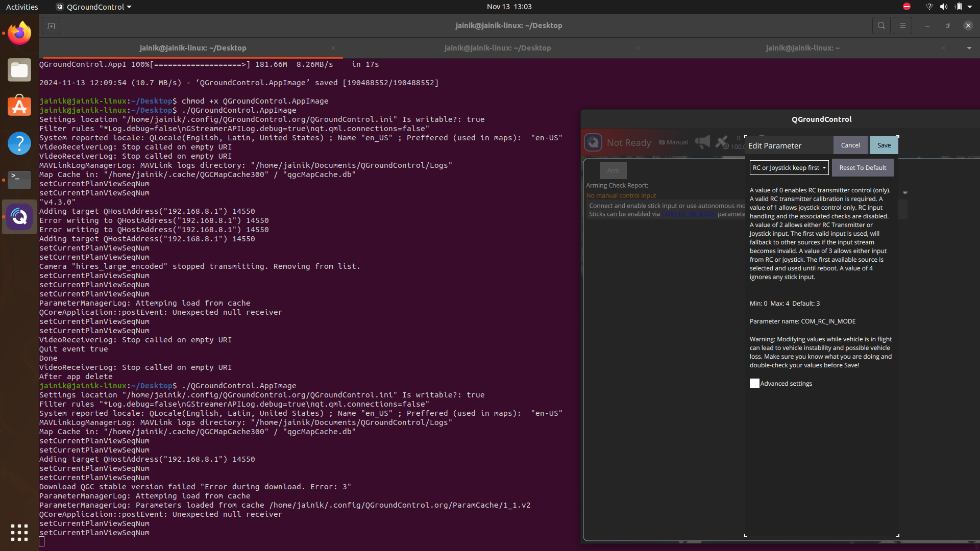Reset the parameter to default

click(863, 168)
